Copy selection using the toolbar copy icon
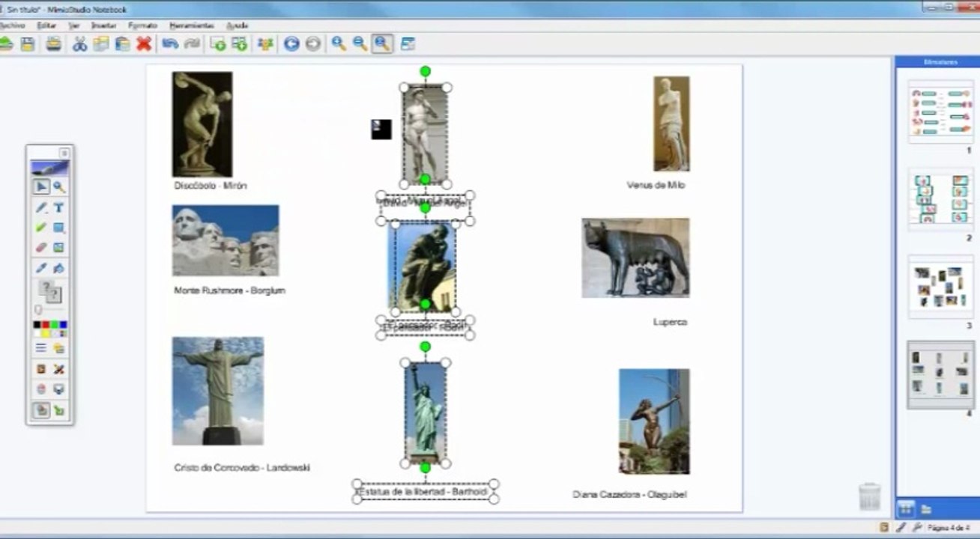This screenshot has height=539, width=980. pos(101,44)
